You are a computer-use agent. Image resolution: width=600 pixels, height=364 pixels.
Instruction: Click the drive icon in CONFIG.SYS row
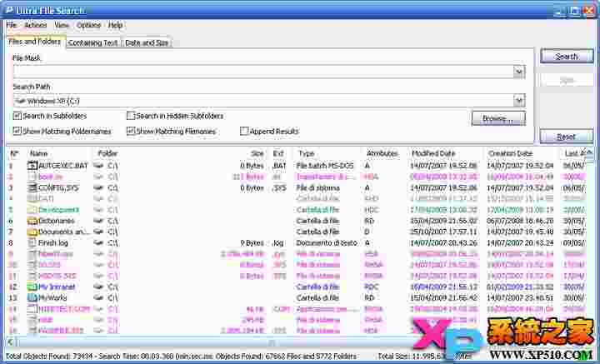click(x=99, y=188)
